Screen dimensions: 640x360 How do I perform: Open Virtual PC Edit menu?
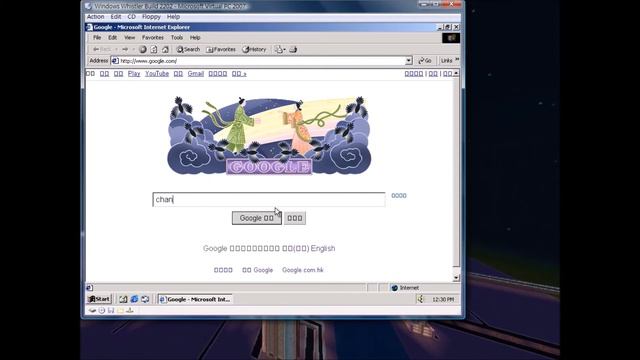[116, 17]
